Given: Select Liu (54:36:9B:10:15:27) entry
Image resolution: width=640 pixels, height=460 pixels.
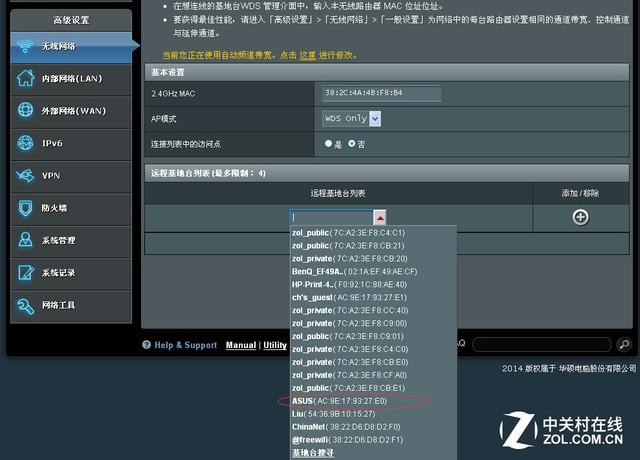Looking at the screenshot, I should [333, 414].
